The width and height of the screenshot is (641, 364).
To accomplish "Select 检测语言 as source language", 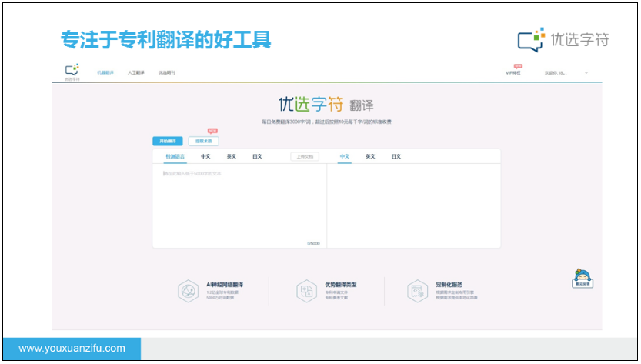I will (x=175, y=156).
